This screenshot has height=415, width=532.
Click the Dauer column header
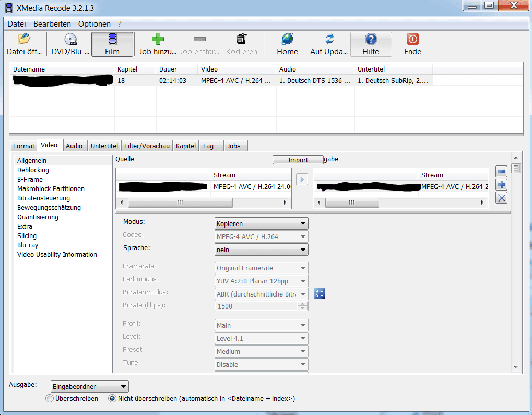coord(177,69)
